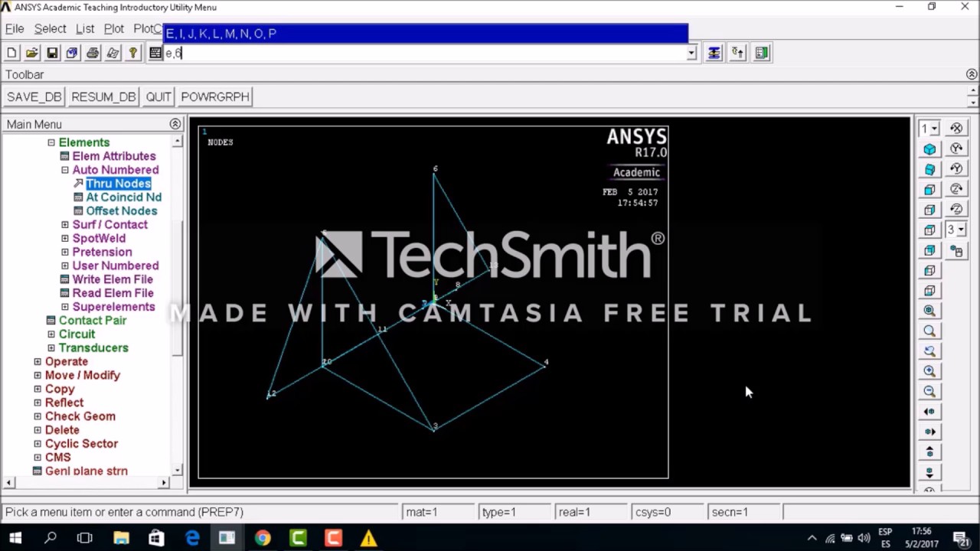Click the Contact Manager icon
Screen dimensions: 980x551
762,53
